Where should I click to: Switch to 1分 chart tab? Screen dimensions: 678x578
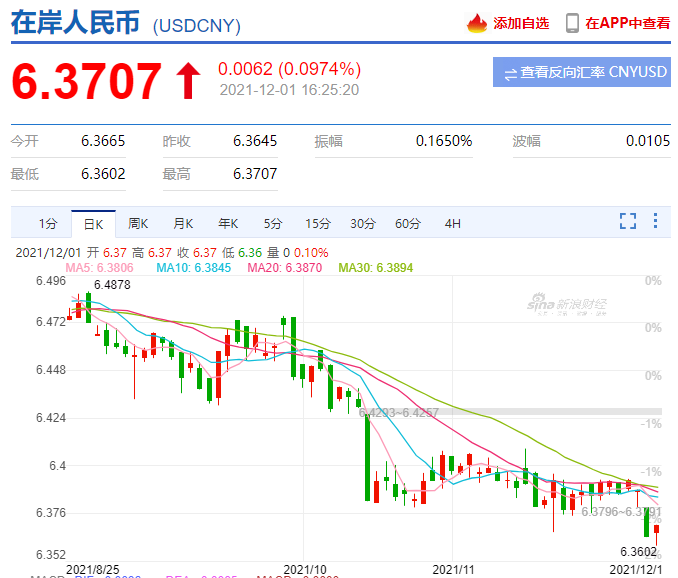click(48, 224)
